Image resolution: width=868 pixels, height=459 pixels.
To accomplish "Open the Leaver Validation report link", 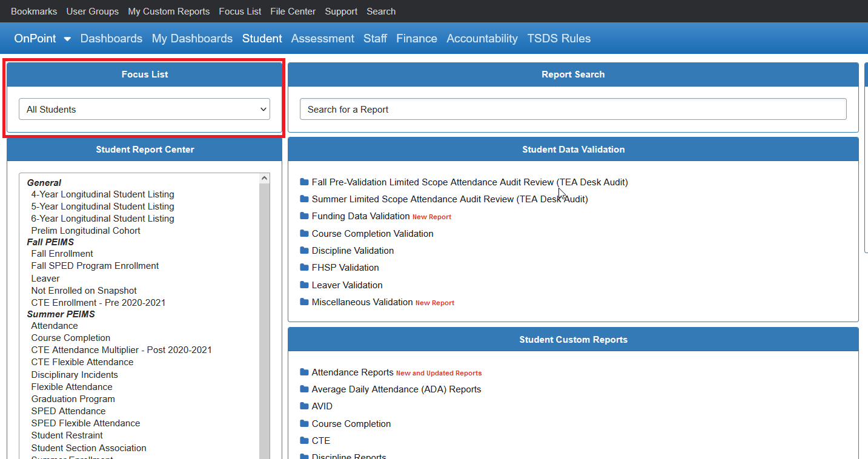I will (347, 285).
